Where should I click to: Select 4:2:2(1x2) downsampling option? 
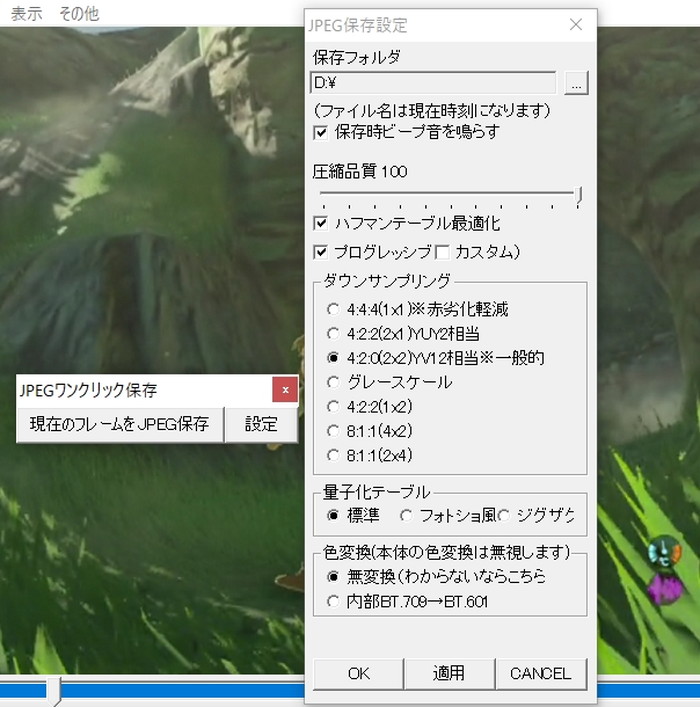click(x=369, y=407)
